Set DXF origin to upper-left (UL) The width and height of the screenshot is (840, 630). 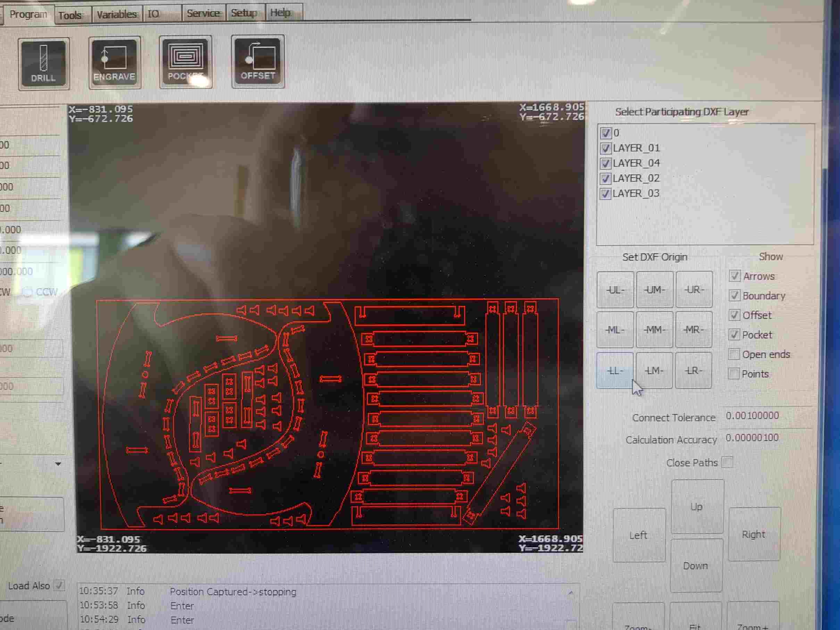click(x=615, y=290)
